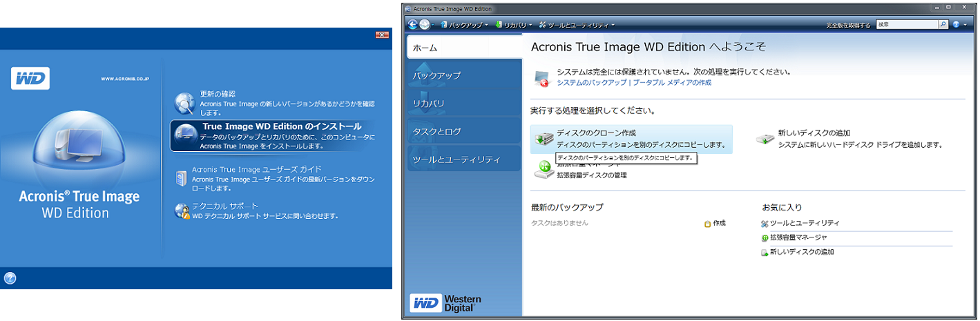Screen dimensions: 980x321
Task: Click the WD logo in installer window
Action: point(30,78)
